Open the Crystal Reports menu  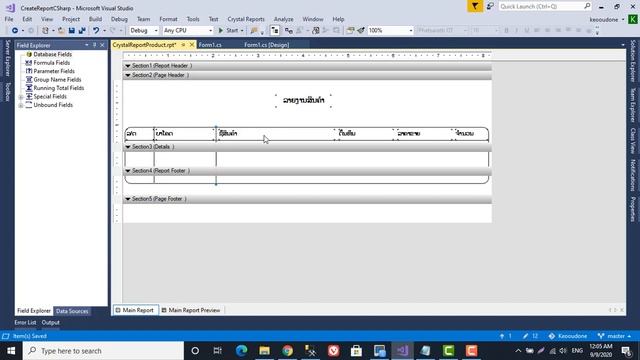coord(246,19)
